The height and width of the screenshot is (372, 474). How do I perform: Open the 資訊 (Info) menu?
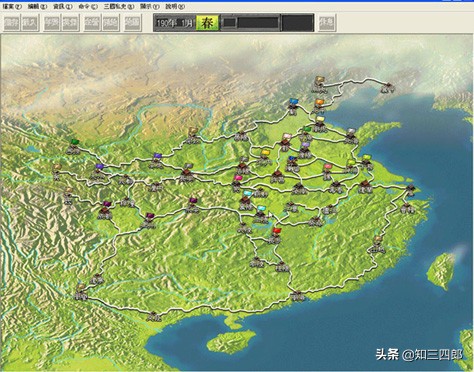(x=63, y=6)
